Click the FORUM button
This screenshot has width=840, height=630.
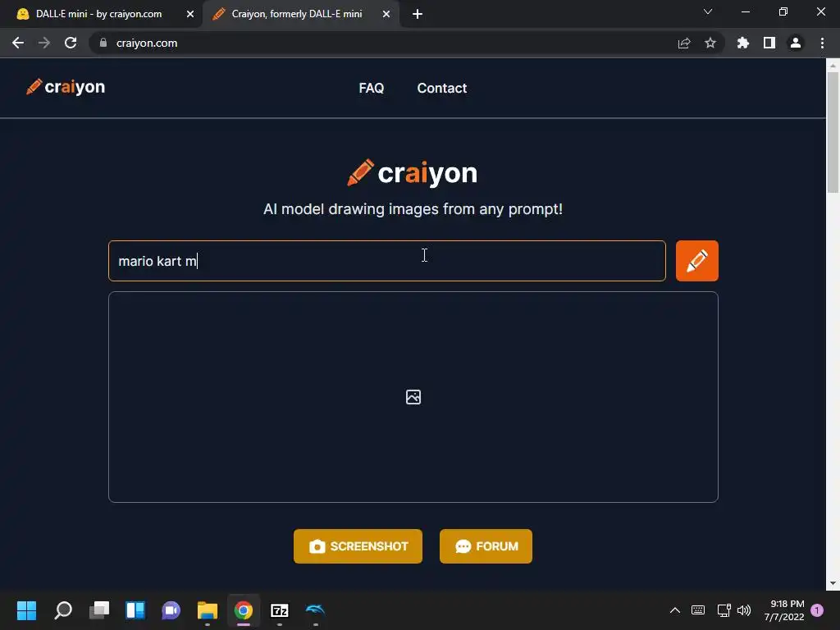coord(486,546)
